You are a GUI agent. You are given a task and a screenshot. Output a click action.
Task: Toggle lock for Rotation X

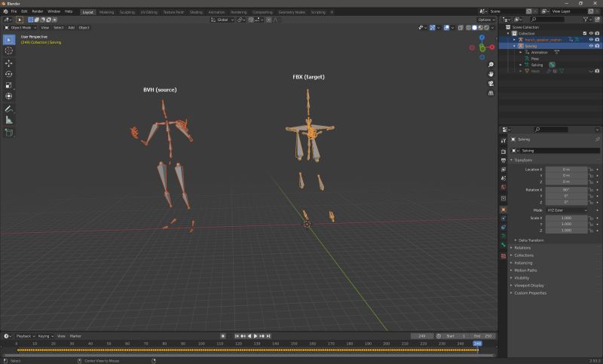[x=592, y=190]
